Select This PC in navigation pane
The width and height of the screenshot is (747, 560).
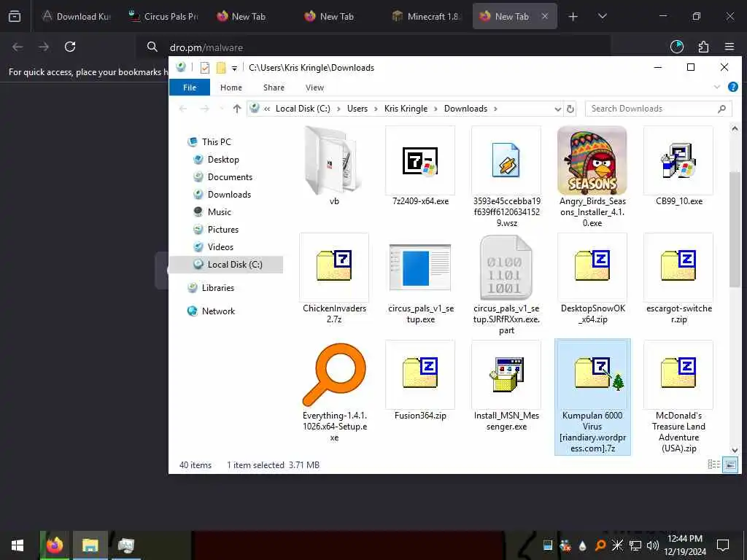pyautogui.click(x=216, y=142)
